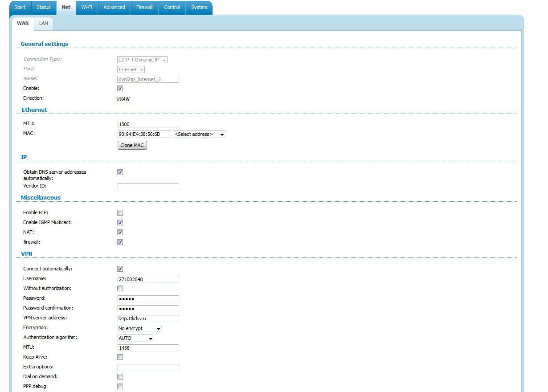The width and height of the screenshot is (548, 392).
Task: Open the Advanced tab
Action: coord(114,7)
